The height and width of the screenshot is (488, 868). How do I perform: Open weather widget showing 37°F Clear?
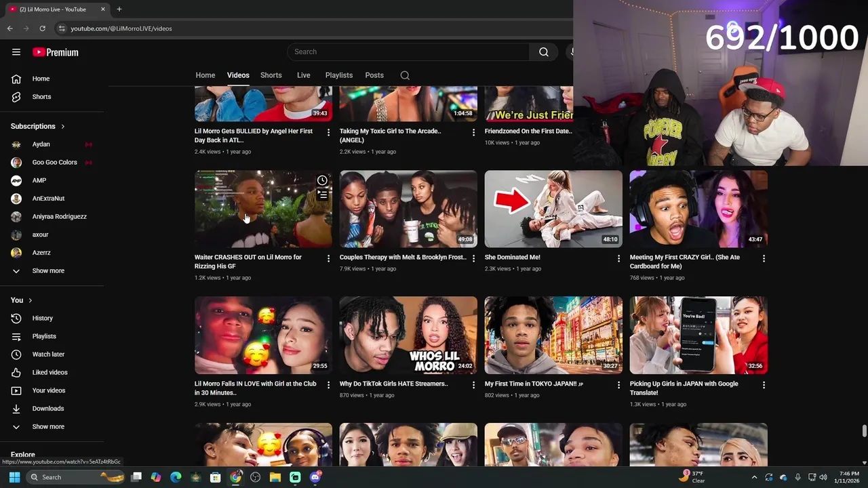click(x=693, y=477)
